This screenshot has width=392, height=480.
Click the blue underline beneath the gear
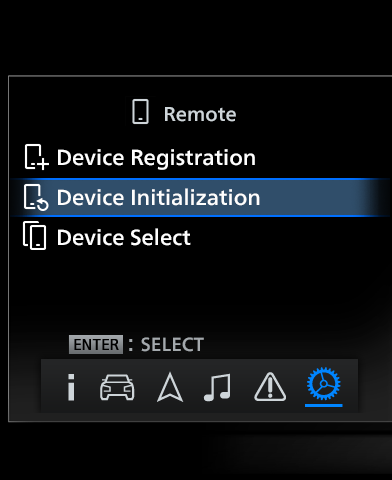point(323,405)
